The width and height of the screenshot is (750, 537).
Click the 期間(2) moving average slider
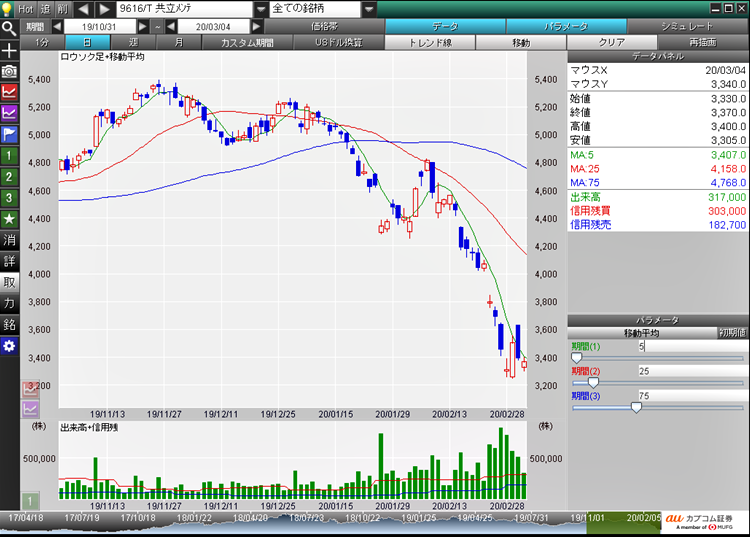tap(593, 382)
